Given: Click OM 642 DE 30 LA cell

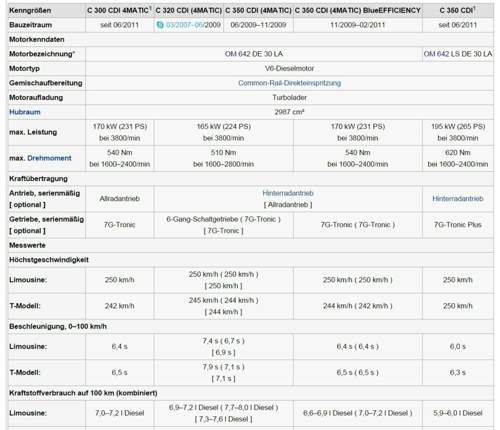Looking at the screenshot, I should 254,54.
